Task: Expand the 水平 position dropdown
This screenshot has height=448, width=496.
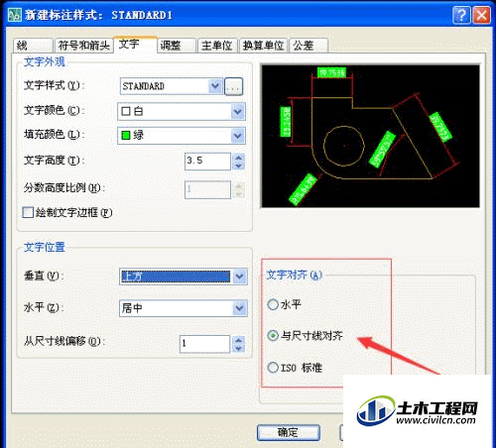Action: pos(240,308)
